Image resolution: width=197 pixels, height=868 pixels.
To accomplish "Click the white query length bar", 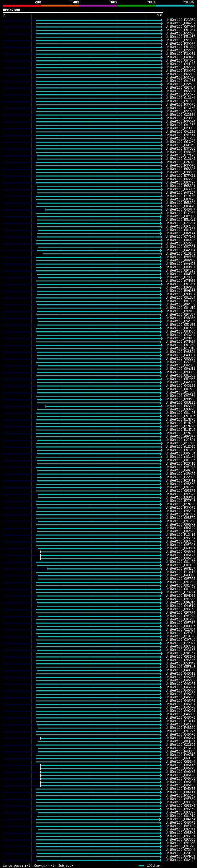I will [83, 12].
